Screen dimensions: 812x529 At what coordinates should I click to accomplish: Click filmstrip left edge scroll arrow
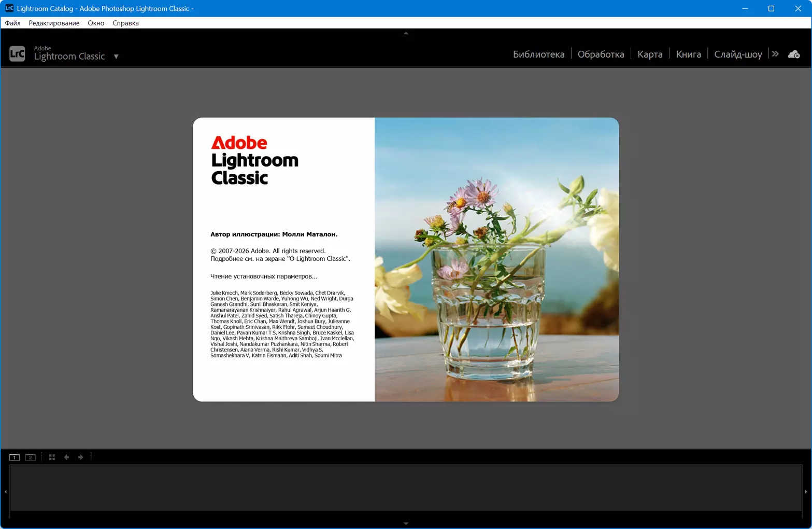tap(5, 491)
